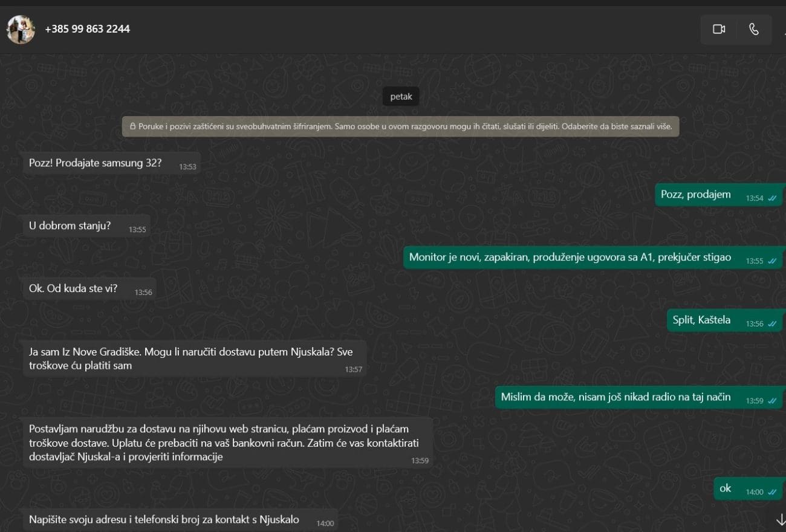Select the "U dobrom stanju?" message
Viewport: 786px width, 532px height.
(x=70, y=226)
